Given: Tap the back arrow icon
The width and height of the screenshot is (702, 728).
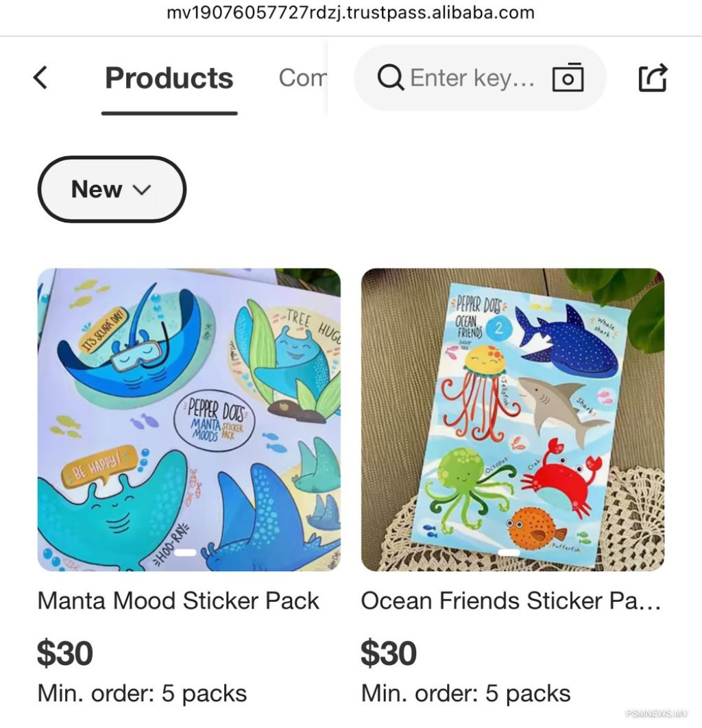Looking at the screenshot, I should tap(41, 77).
